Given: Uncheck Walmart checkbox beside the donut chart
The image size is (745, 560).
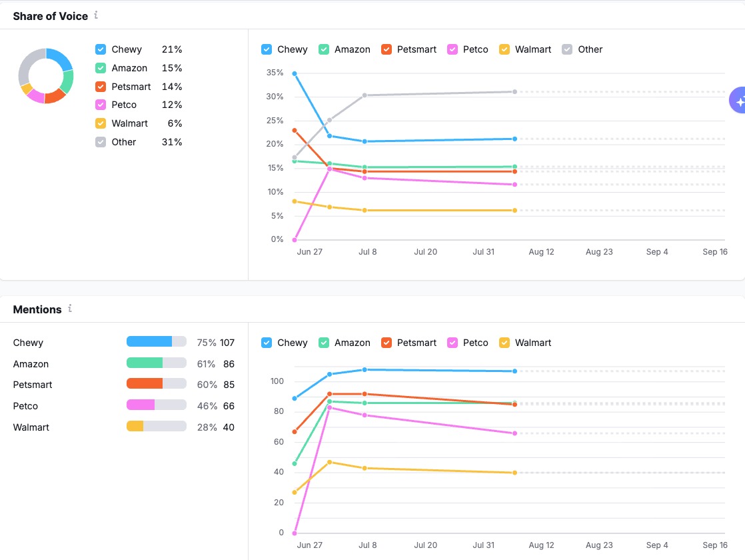Looking at the screenshot, I should [x=100, y=123].
